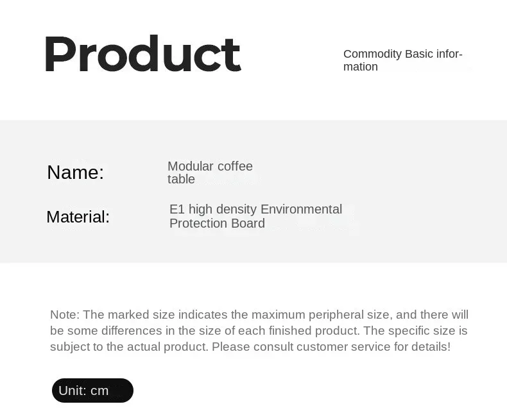
Task: Click the large Product heading
Action: click(142, 55)
